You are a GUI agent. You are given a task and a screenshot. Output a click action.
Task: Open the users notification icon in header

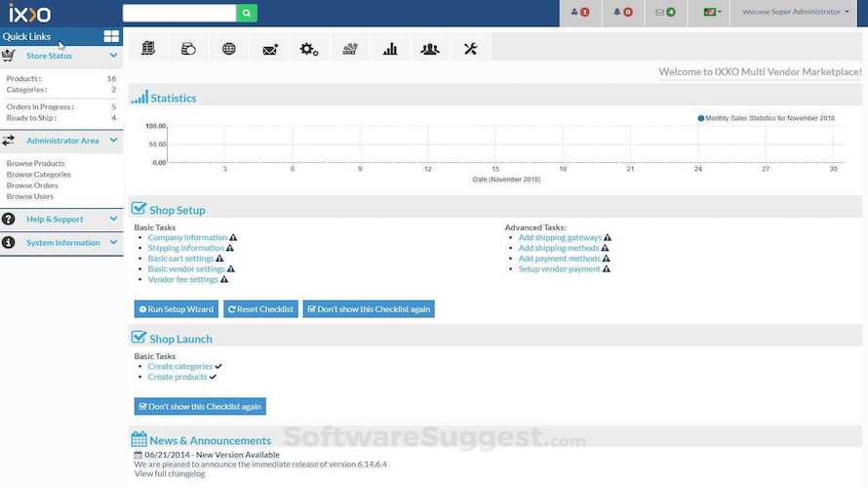[579, 12]
